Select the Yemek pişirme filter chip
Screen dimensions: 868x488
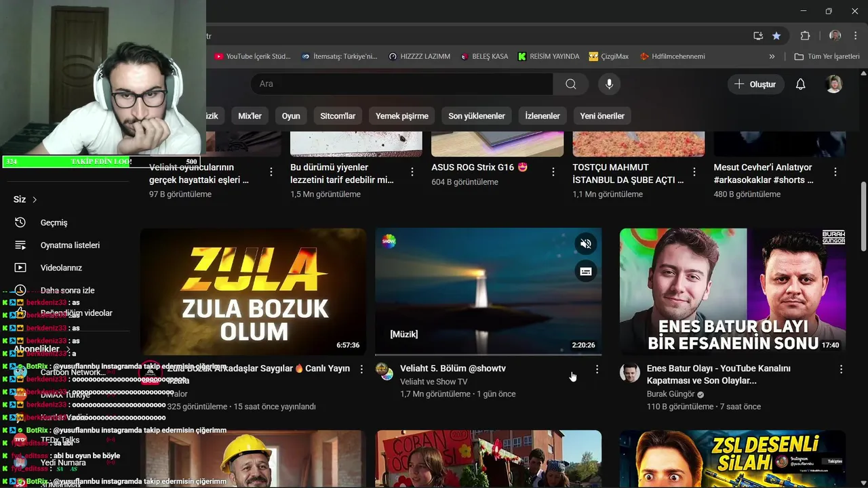(x=402, y=116)
